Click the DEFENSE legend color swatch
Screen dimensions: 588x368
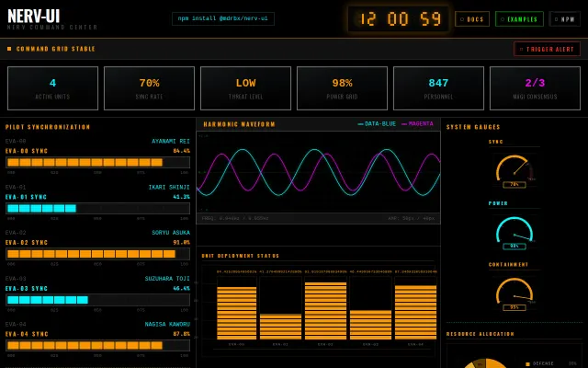click(x=527, y=364)
